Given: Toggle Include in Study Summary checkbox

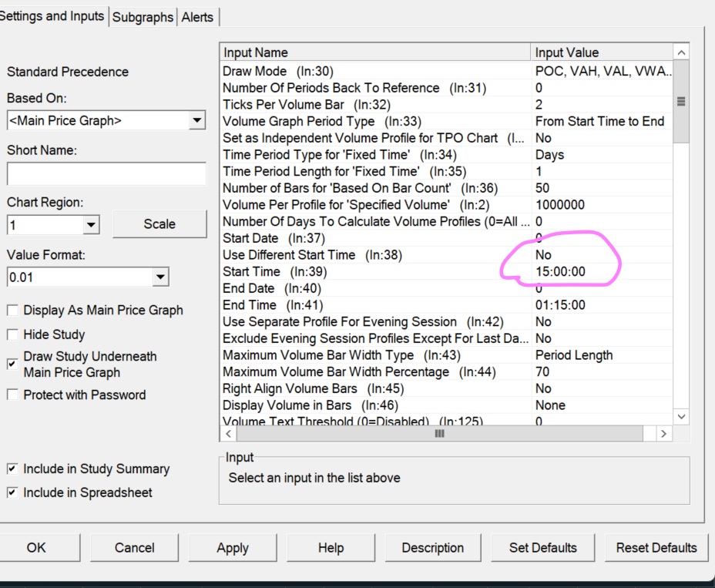Looking at the screenshot, I should [x=13, y=469].
